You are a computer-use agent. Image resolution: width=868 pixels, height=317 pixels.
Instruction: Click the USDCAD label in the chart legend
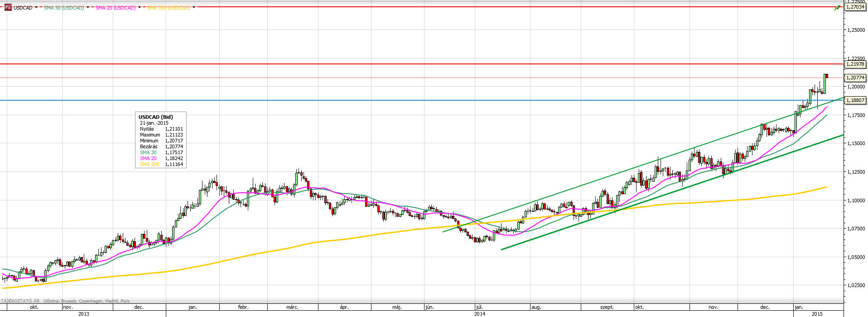click(23, 8)
